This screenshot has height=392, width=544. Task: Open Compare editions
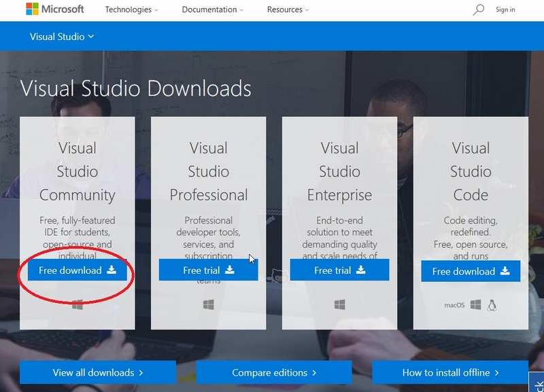point(274,372)
